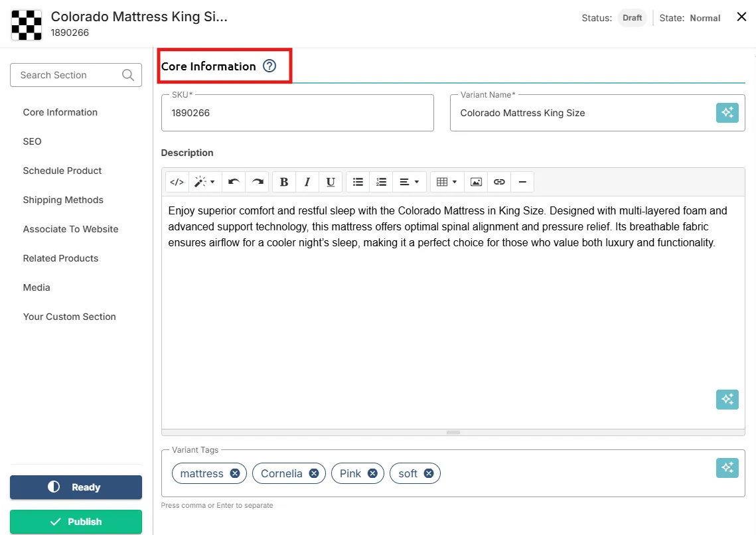Close the product editor panel
The height and width of the screenshot is (535, 756).
pos(741,17)
